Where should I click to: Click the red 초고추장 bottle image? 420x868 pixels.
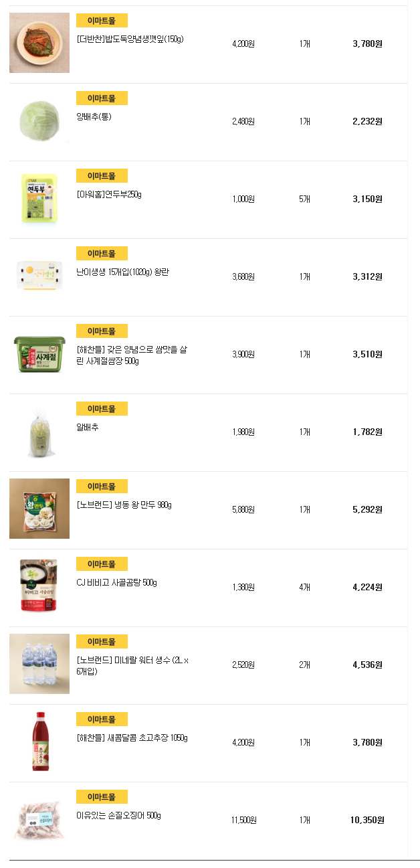(x=39, y=742)
